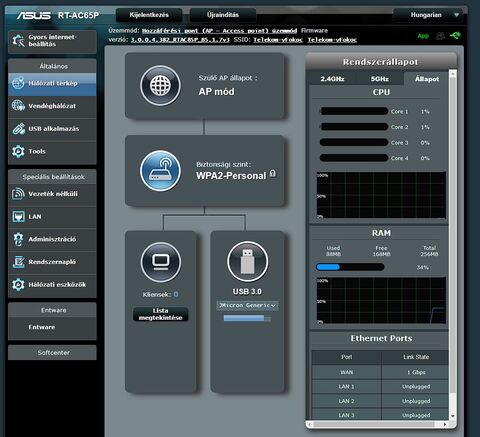Click the Rendszerállapot panel title
This screenshot has width=480, height=437.
pos(380,62)
